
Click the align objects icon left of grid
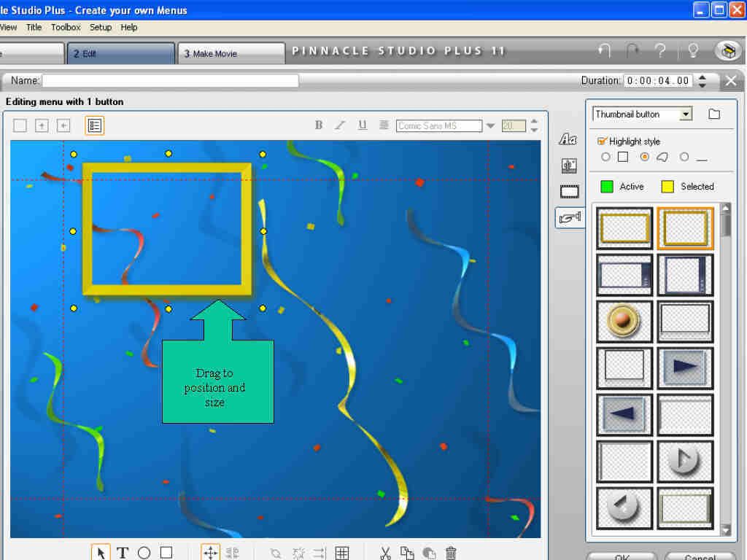coord(320,553)
